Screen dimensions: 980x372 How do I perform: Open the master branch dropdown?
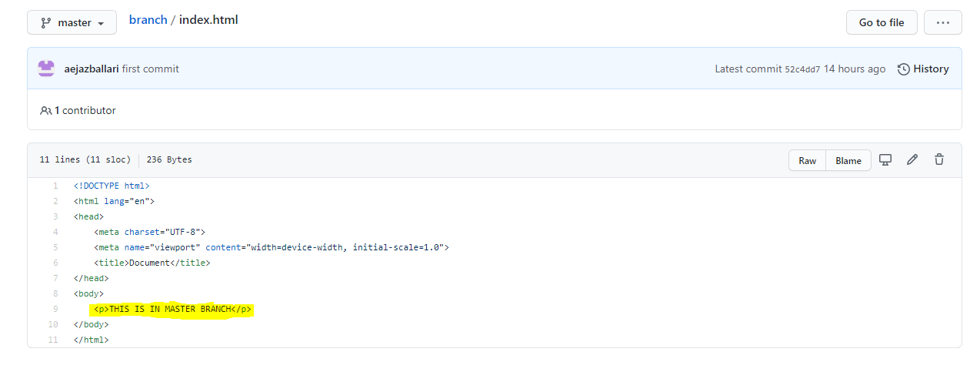coord(72,22)
